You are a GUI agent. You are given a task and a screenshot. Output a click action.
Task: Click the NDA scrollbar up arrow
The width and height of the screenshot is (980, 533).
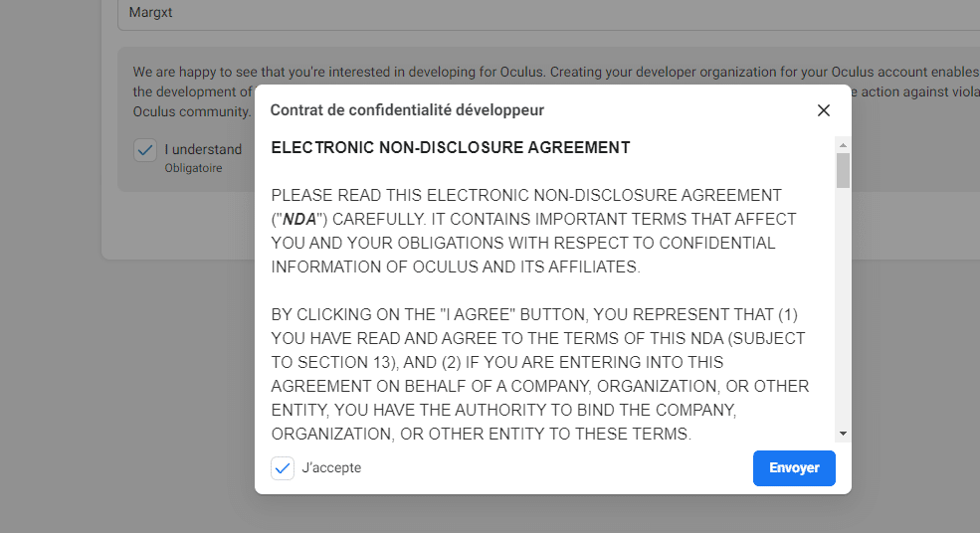(x=843, y=145)
